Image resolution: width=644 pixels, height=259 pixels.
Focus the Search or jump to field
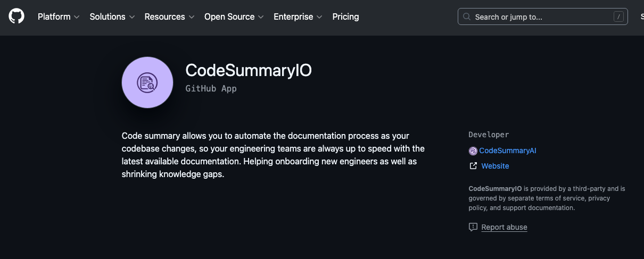542,16
